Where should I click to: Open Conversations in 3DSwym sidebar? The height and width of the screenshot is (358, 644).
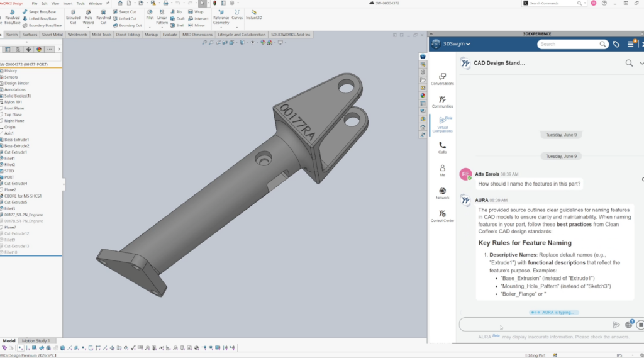click(442, 79)
